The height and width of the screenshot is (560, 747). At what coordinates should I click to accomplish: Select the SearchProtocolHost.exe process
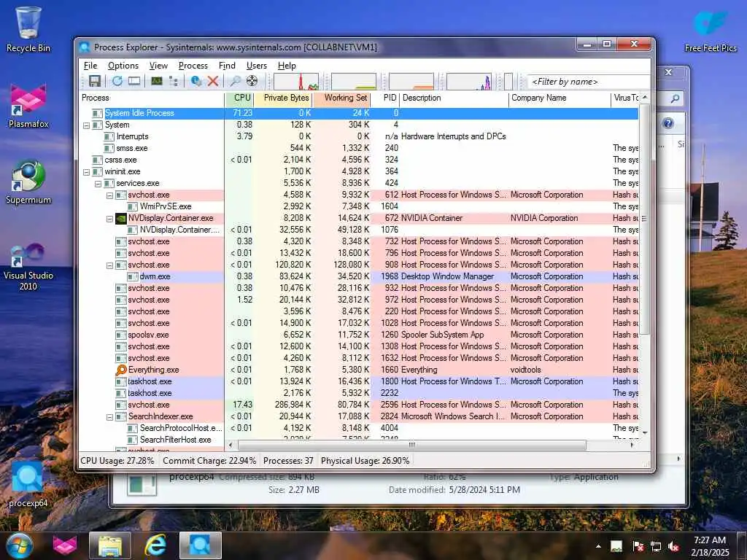(359, 428)
